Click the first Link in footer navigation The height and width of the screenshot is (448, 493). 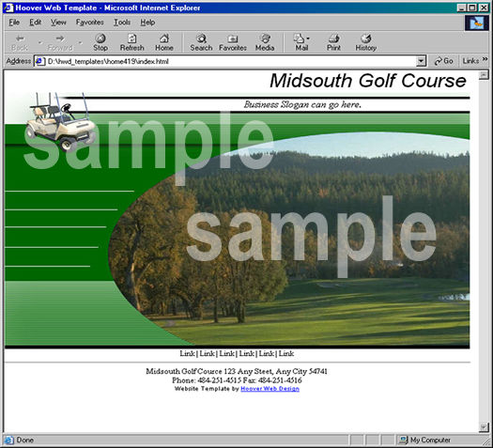(x=187, y=353)
